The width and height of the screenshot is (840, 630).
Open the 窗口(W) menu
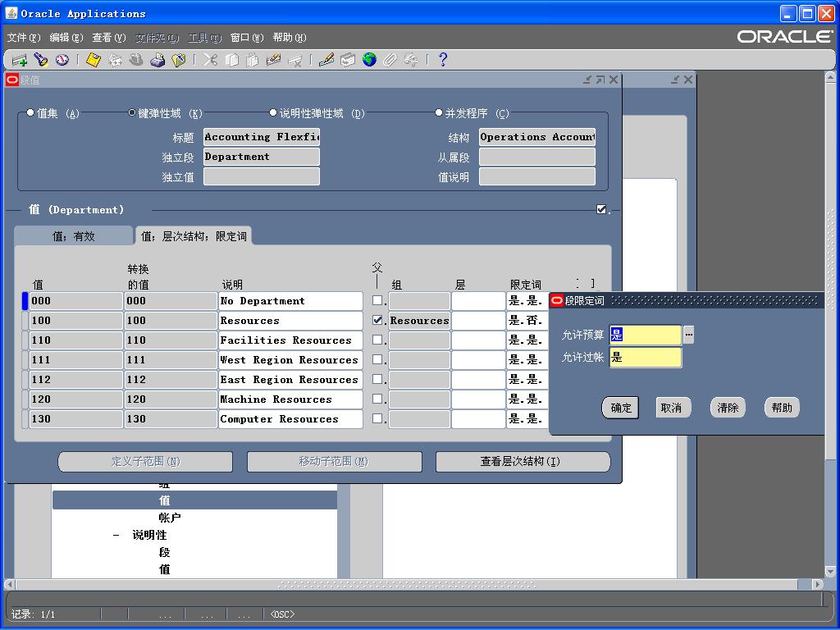(x=247, y=38)
